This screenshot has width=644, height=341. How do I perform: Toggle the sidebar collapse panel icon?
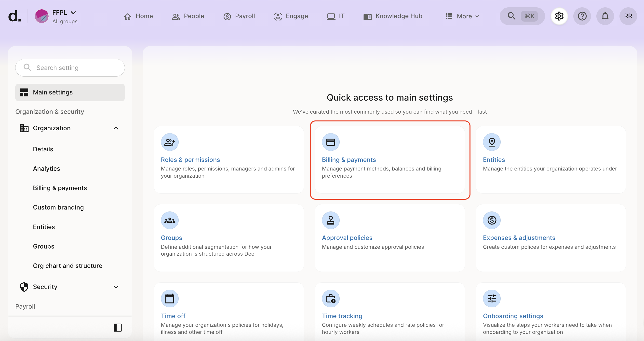(x=118, y=328)
